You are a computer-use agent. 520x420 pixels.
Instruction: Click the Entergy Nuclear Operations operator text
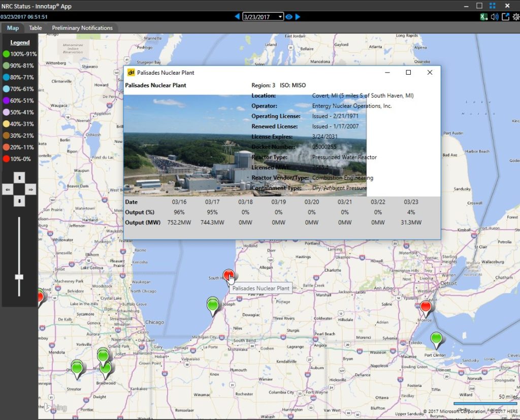[x=352, y=106]
